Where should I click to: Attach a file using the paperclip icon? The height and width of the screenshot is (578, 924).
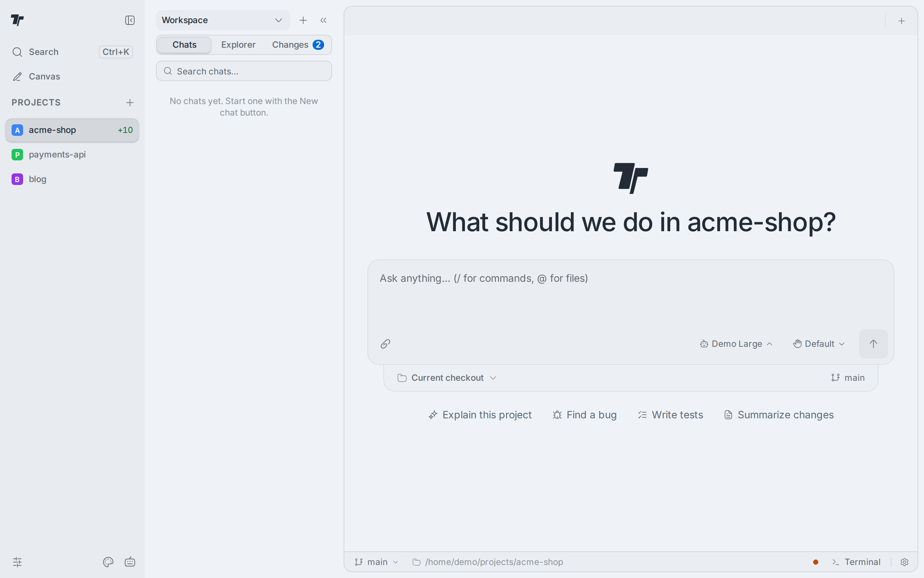tap(385, 344)
